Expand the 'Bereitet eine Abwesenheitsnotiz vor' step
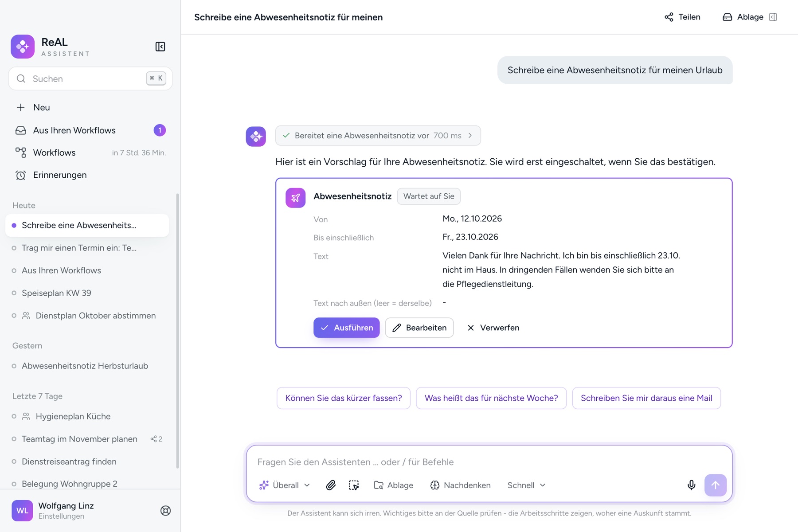This screenshot has height=532, width=798. [x=378, y=136]
